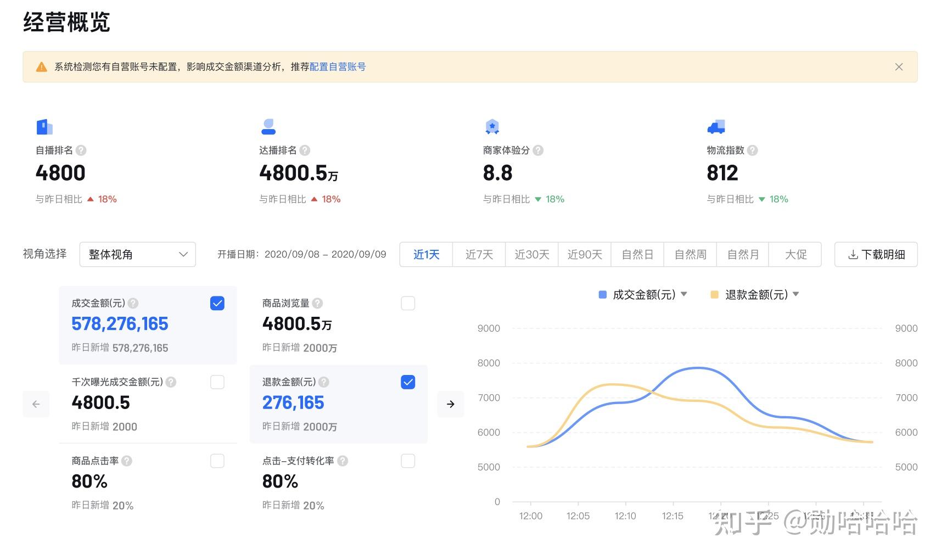Viewport: 942px width, 560px height.
Task: Select the 自然周 tab
Action: [x=690, y=255]
